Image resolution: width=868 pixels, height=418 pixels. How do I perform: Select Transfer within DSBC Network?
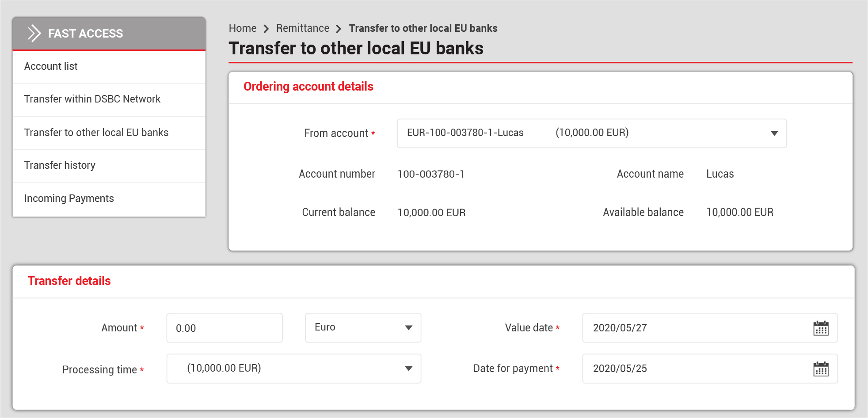point(92,99)
